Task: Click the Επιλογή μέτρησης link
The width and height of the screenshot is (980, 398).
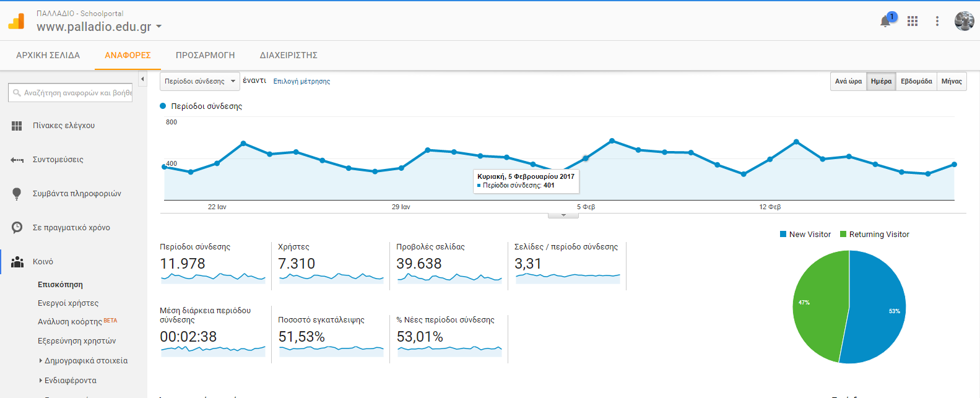Action: pyautogui.click(x=301, y=81)
